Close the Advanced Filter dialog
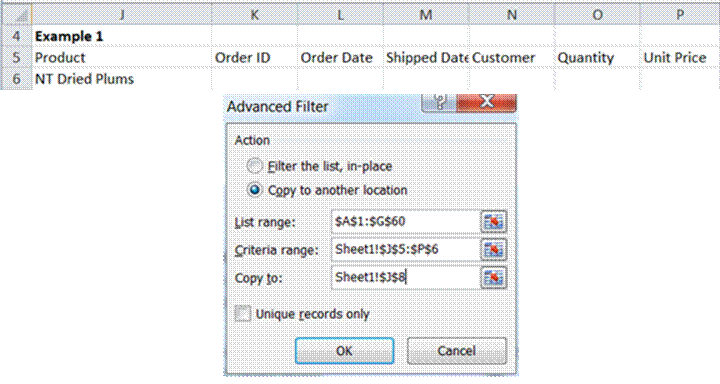 487,102
